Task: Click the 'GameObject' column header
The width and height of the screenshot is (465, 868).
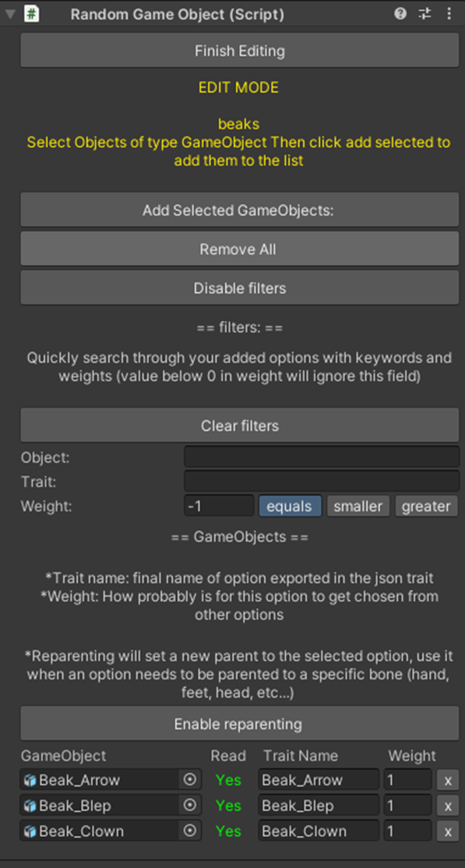Action: click(x=63, y=756)
